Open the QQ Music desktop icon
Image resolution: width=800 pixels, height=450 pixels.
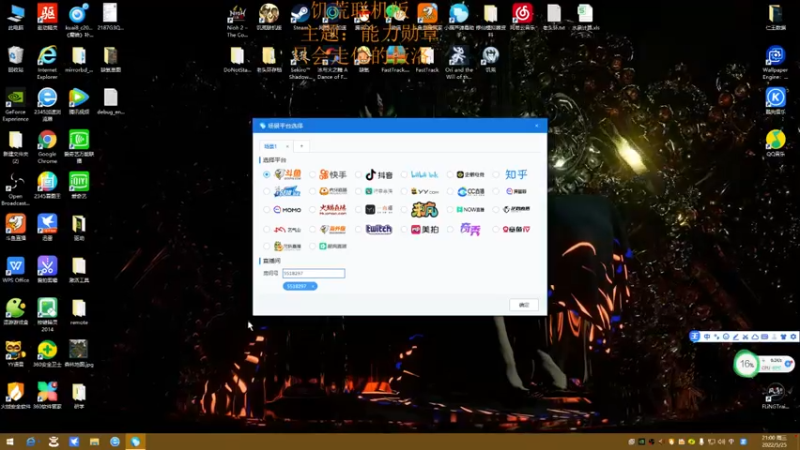776,143
